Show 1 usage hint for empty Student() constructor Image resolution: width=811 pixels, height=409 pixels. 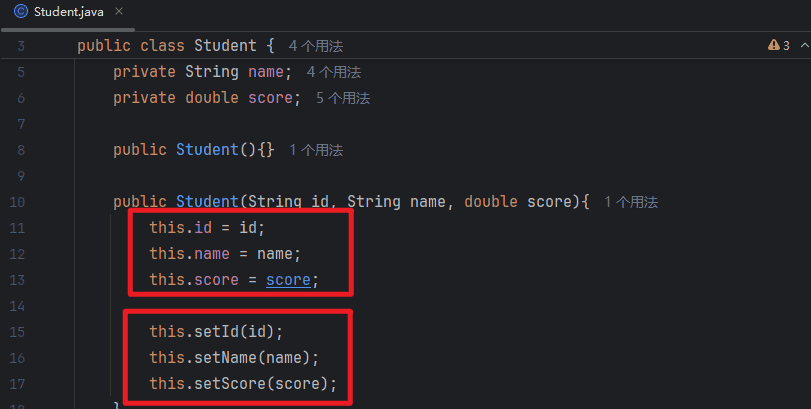[x=316, y=150]
